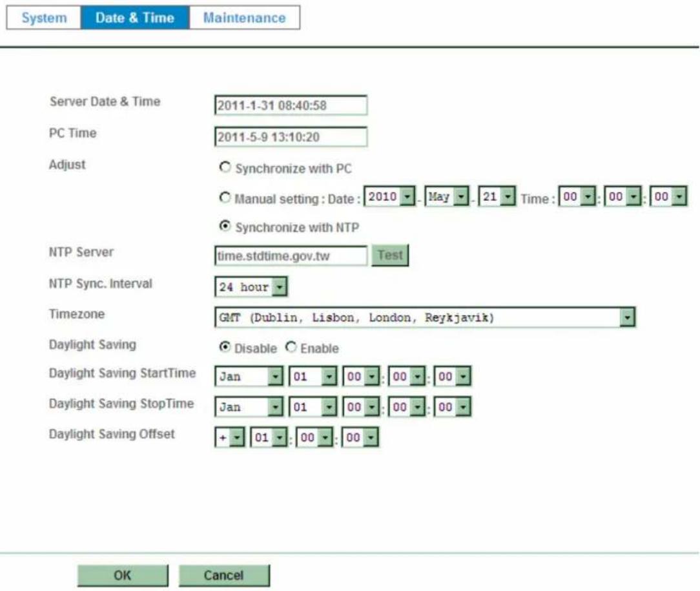Open Daylight Saving StartTime hour dropdown
Viewport: 700px width, 591px height.
point(361,377)
